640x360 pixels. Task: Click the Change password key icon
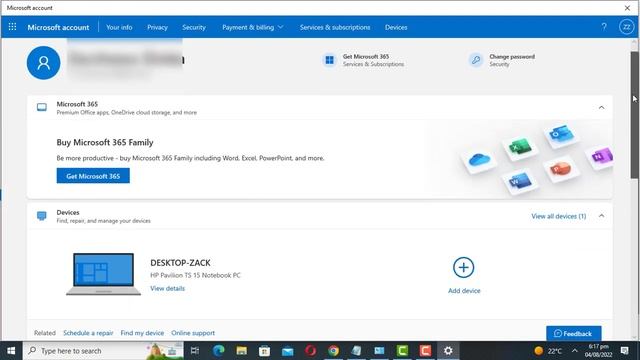click(x=476, y=60)
